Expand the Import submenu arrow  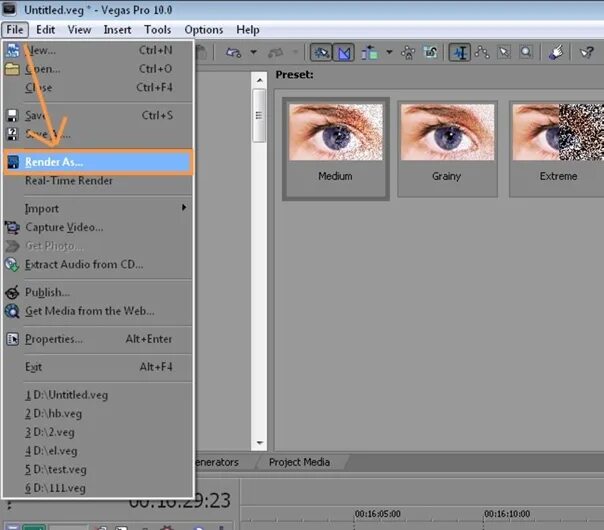coord(184,208)
